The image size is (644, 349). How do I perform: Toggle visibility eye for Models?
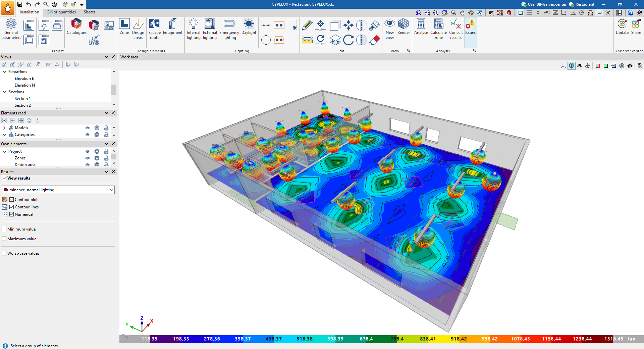[88, 128]
